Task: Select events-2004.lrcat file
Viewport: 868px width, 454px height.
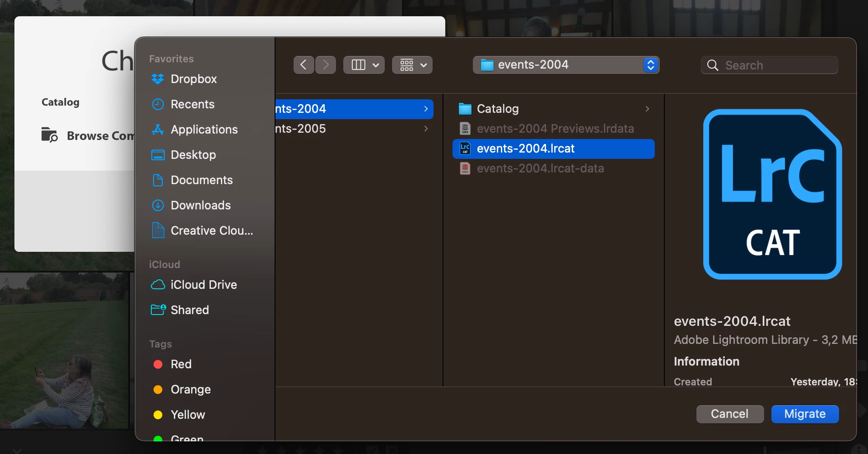Action: point(554,148)
